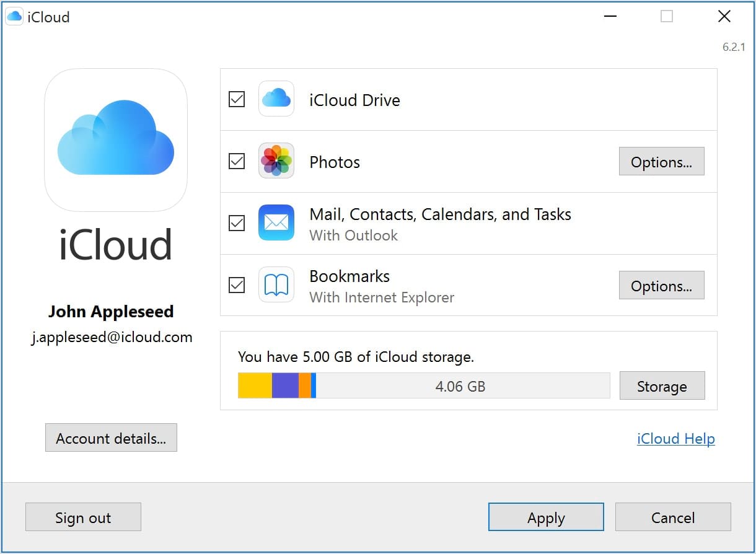The width and height of the screenshot is (756, 554).
Task: Cancel the pending changes
Action: [x=673, y=517]
